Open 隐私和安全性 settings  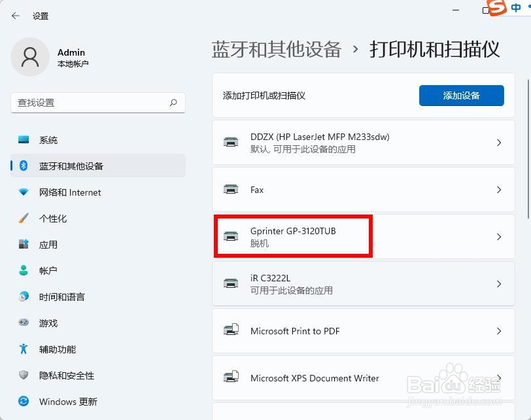tap(98, 375)
